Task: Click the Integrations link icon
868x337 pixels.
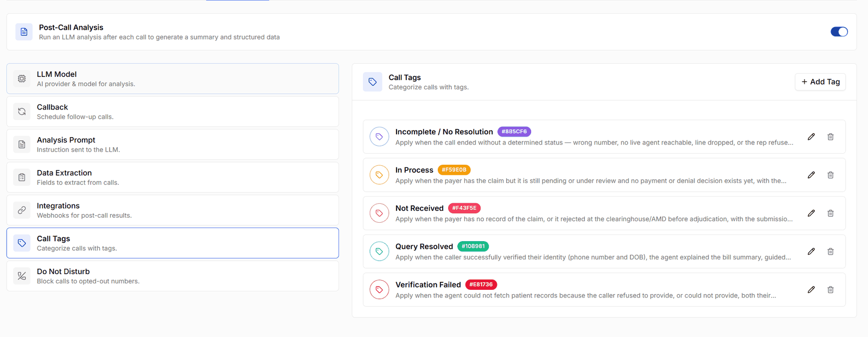Action: point(22,210)
